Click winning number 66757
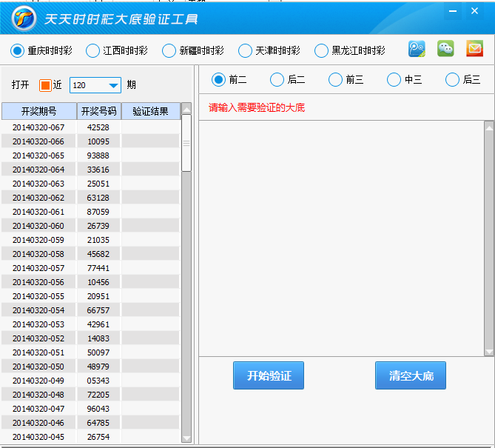The image size is (495, 448). click(x=98, y=310)
